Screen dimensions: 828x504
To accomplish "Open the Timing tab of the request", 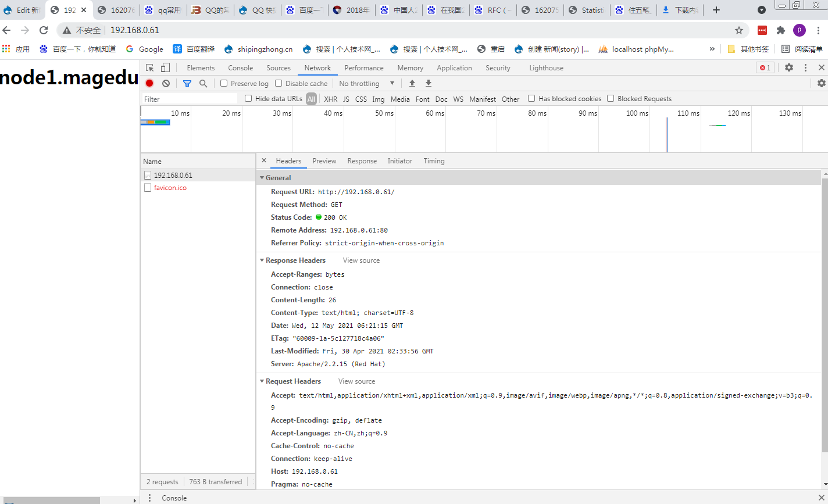I will tap(434, 161).
